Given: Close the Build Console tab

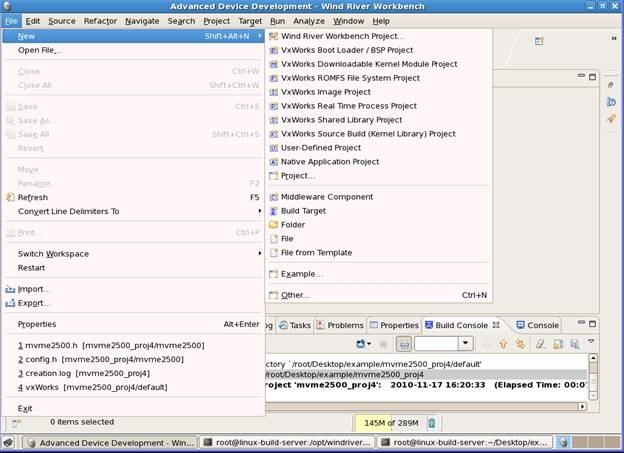Looking at the screenshot, I should click(496, 325).
